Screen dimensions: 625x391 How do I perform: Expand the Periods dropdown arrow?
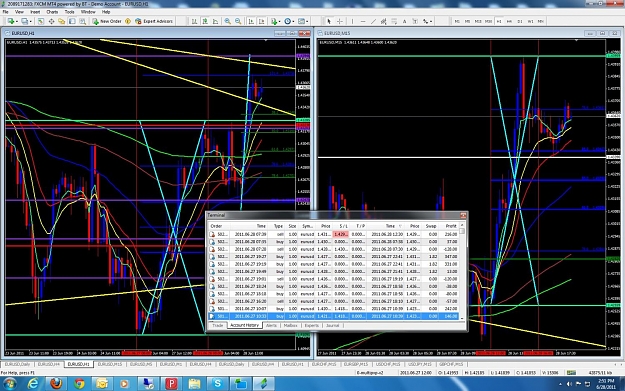[x=293, y=22]
